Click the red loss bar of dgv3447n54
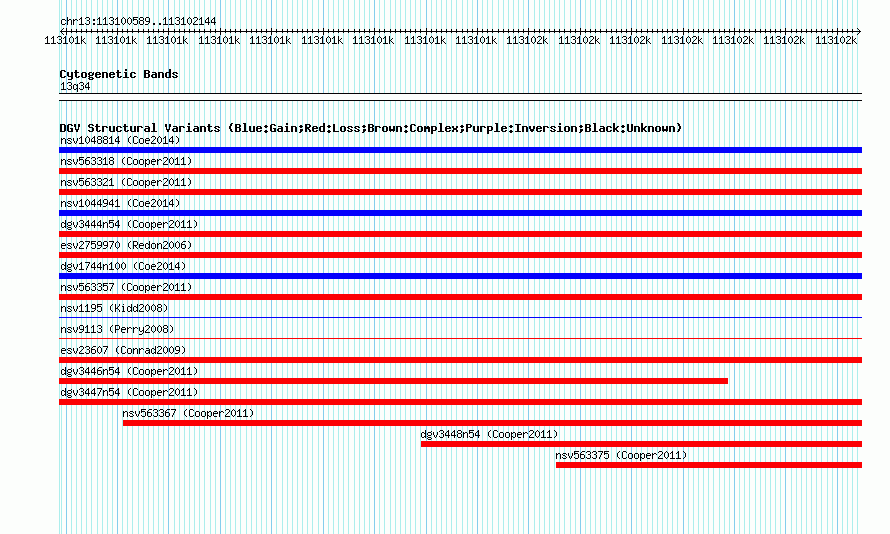The width and height of the screenshot is (890, 534). point(460,402)
